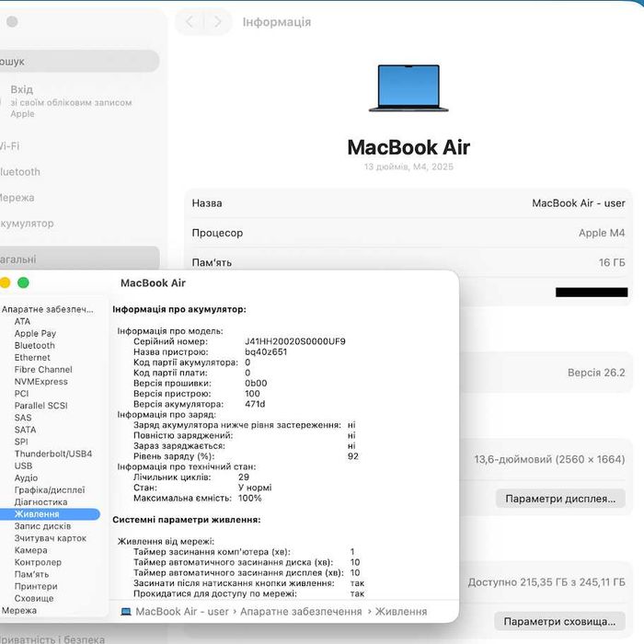Select Parallel SCSI in hardware list
Viewport: 644px width, 644px height.
click(x=40, y=406)
